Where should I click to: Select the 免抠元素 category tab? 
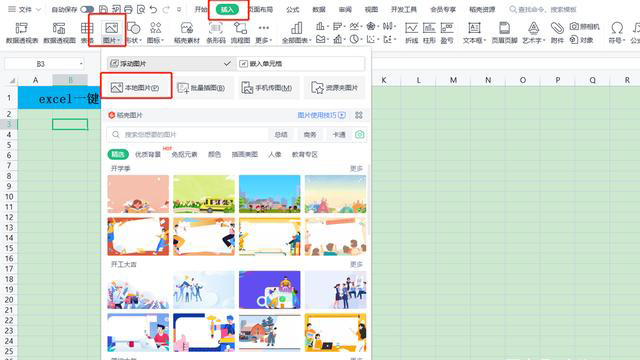(x=184, y=154)
